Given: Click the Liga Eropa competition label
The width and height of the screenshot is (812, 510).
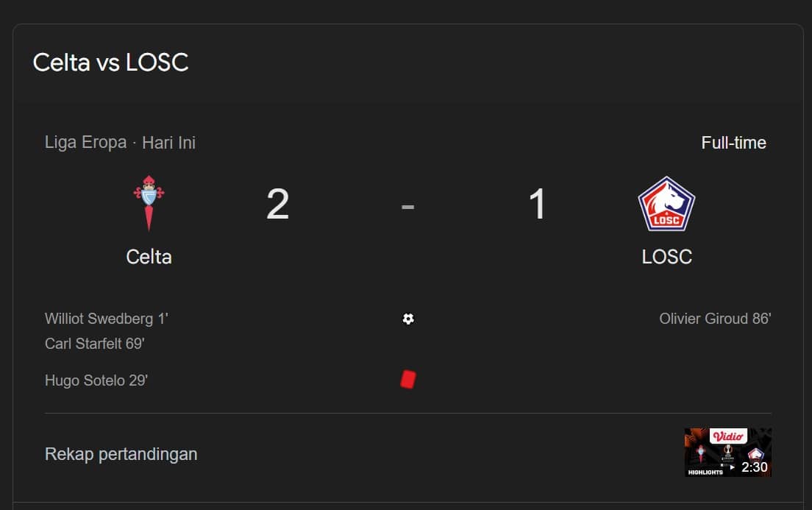Looking at the screenshot, I should pos(85,142).
